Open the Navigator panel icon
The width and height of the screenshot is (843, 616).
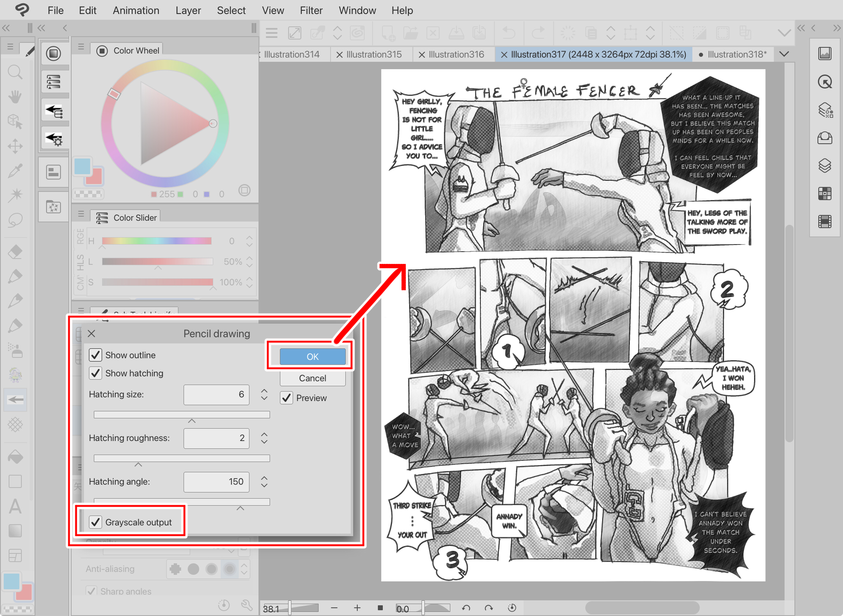pyautogui.click(x=825, y=54)
